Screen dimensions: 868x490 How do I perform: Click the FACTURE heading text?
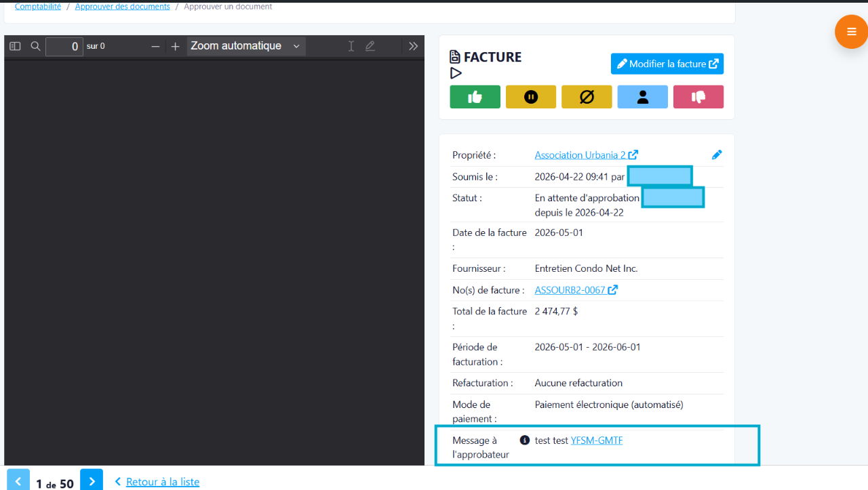tap(492, 57)
